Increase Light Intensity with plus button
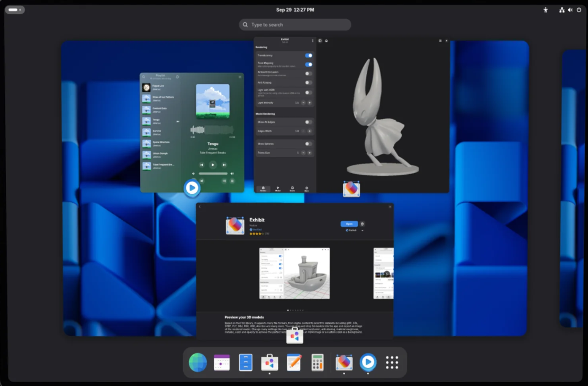This screenshot has width=588, height=386. tap(310, 103)
